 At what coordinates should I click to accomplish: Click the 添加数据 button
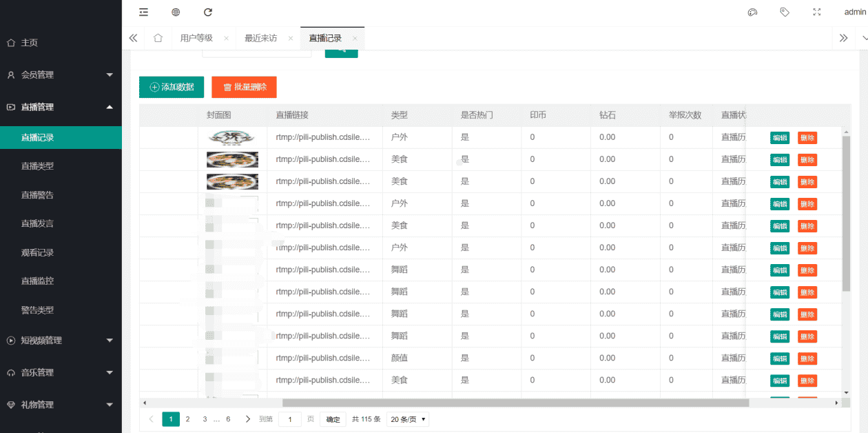pyautogui.click(x=172, y=88)
